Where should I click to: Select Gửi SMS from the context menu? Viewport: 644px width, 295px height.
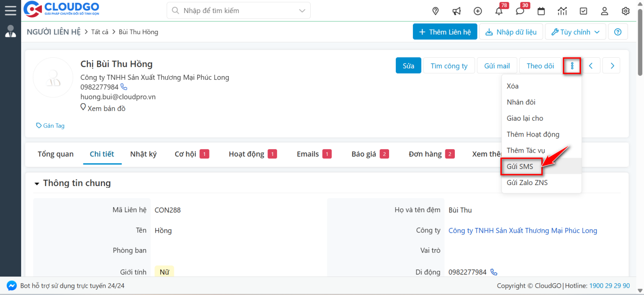(x=522, y=166)
